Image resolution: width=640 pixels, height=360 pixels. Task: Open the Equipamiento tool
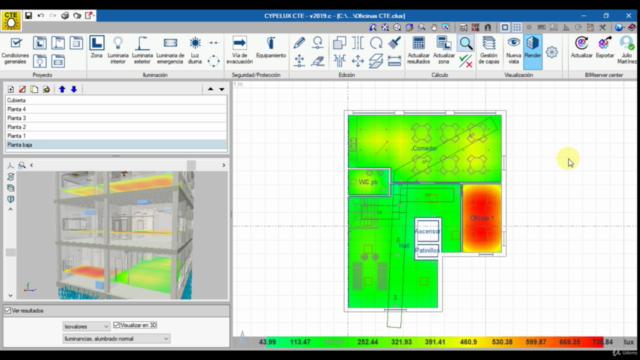pos(271,47)
